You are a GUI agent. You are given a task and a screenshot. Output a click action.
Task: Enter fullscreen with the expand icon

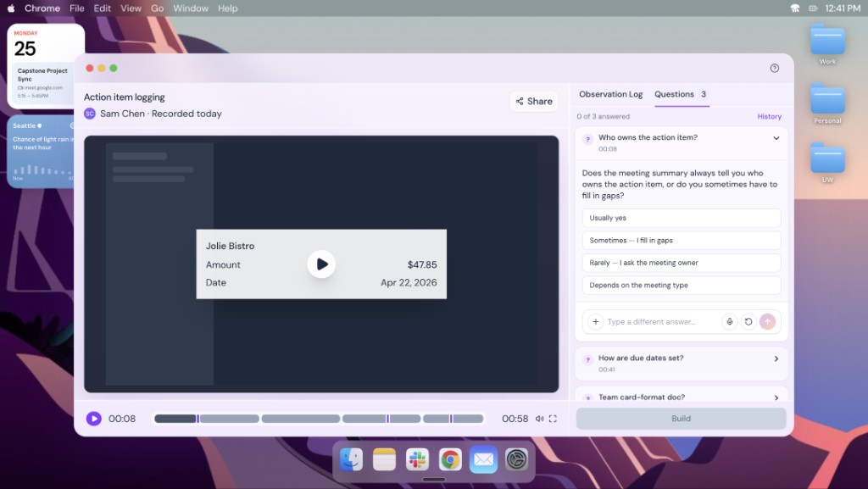click(553, 419)
